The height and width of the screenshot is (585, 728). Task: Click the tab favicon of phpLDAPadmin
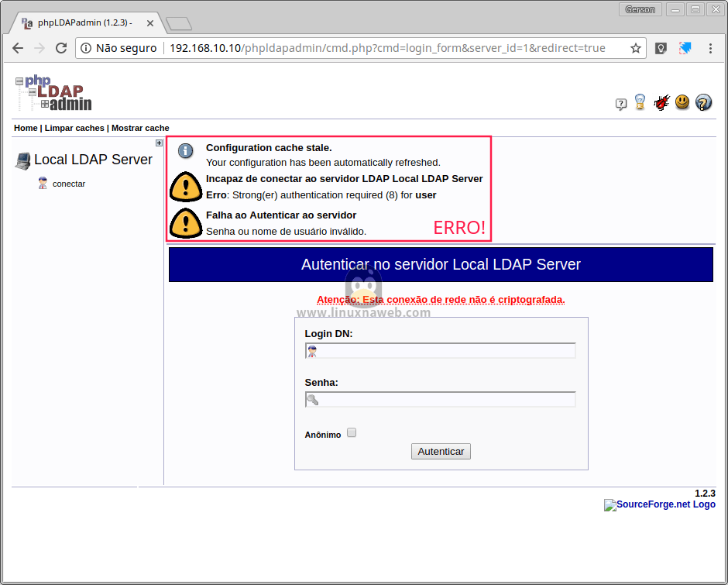27,22
